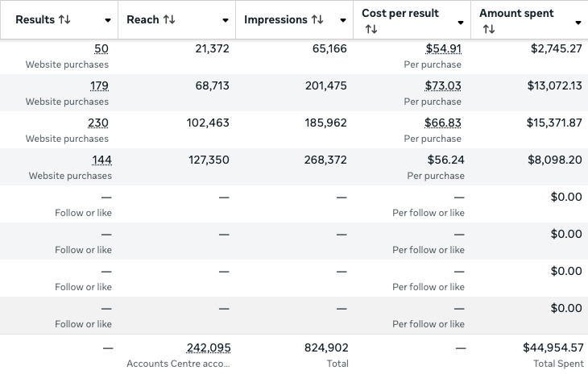Screen dimensions: 588x387
Task: Click the $56.24 cost per purchase
Action: point(446,160)
